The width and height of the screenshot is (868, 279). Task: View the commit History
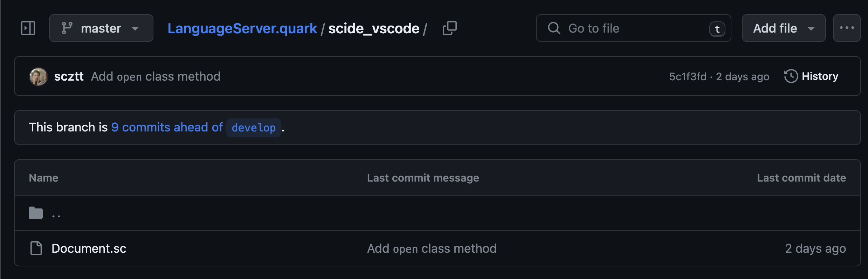[811, 76]
